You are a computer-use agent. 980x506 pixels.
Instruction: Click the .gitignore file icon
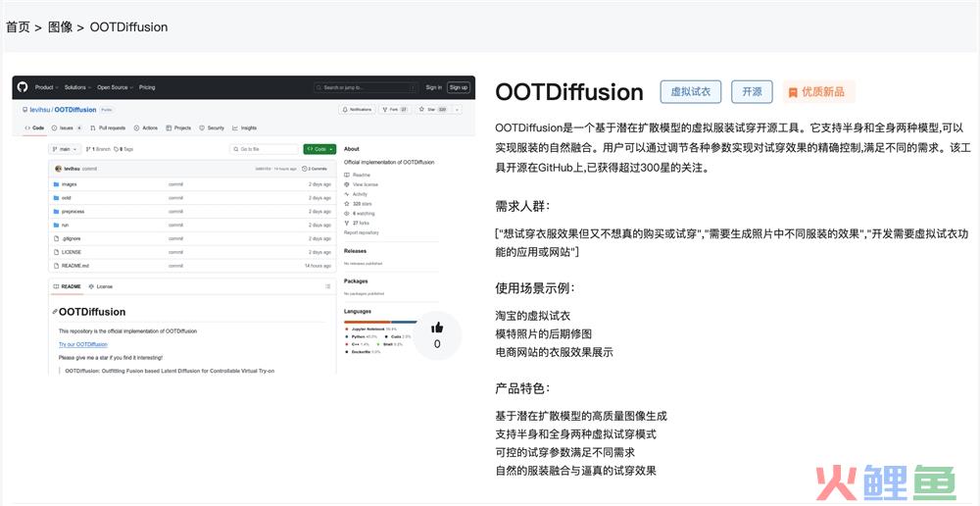[56, 238]
